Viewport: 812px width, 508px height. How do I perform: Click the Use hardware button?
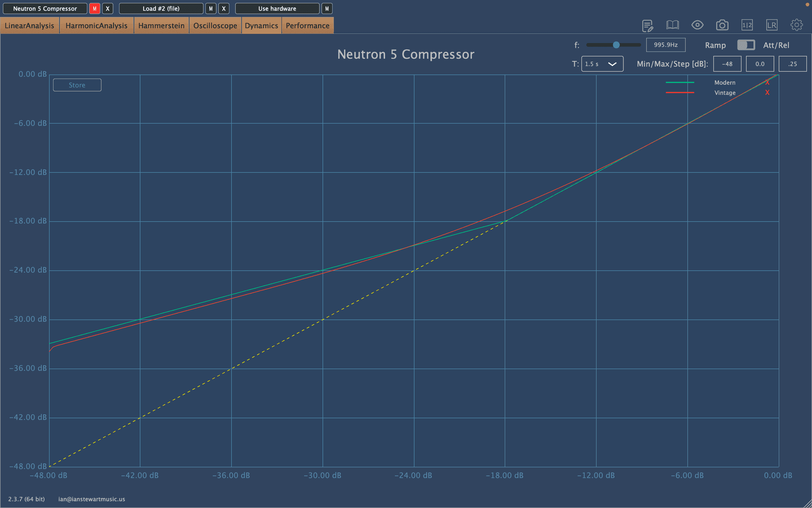[x=277, y=8]
